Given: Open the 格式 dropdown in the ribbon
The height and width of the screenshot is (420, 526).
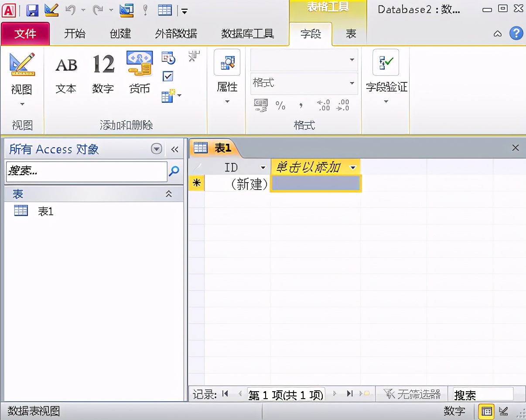Looking at the screenshot, I should point(351,83).
